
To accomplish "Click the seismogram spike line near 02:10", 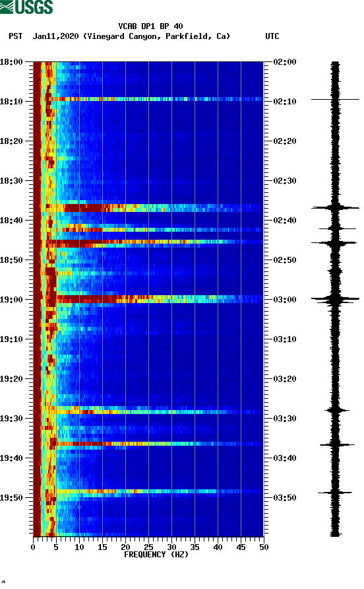I will pyautogui.click(x=335, y=100).
